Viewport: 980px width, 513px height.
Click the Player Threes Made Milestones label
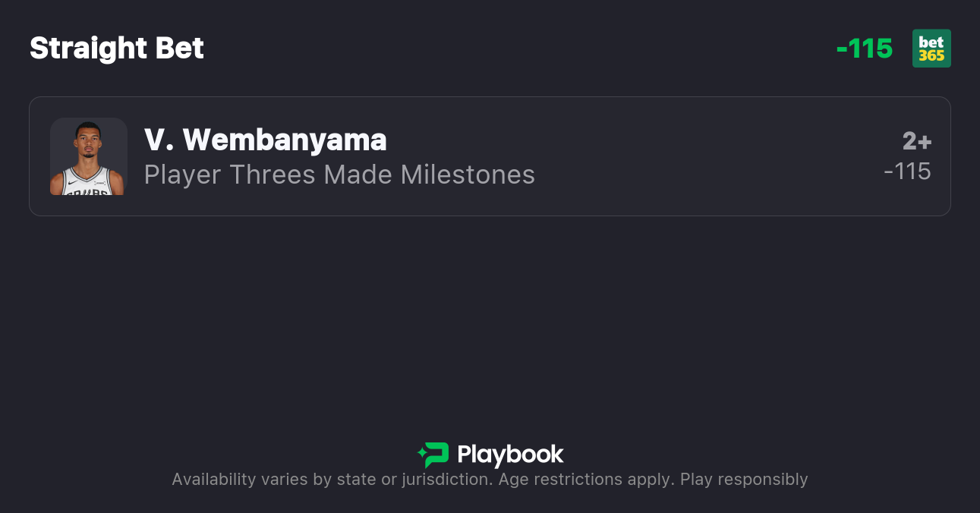[x=339, y=175]
